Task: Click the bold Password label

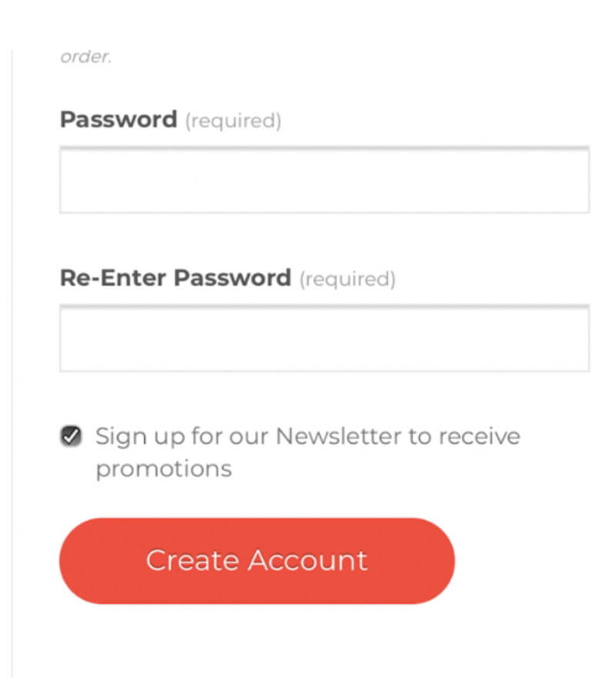Action: pyautogui.click(x=119, y=119)
